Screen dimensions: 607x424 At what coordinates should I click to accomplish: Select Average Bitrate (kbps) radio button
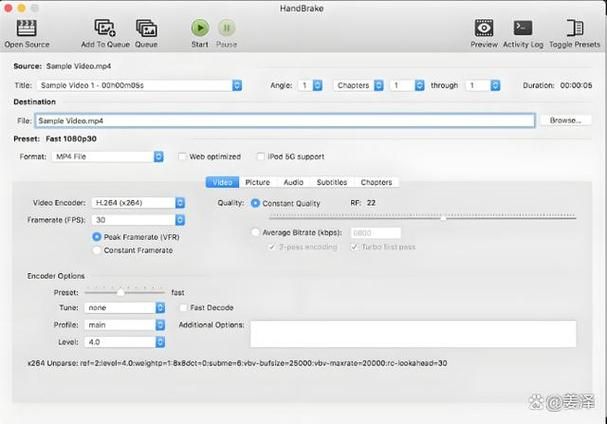point(255,232)
